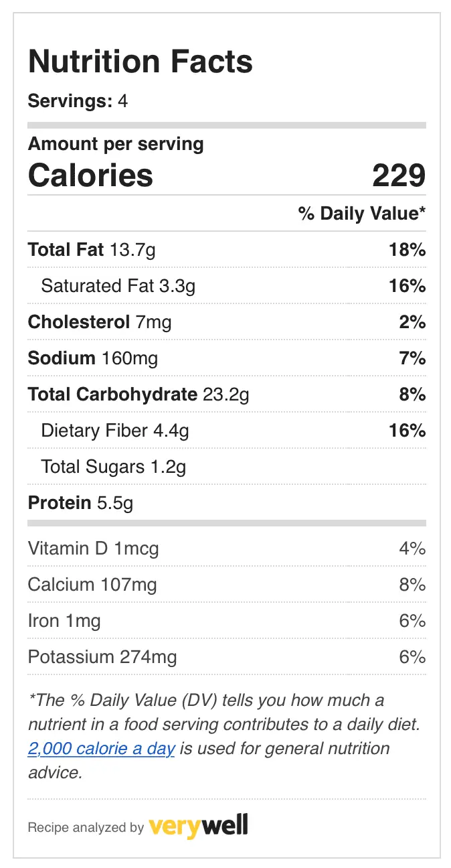This screenshot has width=451, height=868.
Task: Select the Saturated Fat 3.3g row
Action: [227, 286]
